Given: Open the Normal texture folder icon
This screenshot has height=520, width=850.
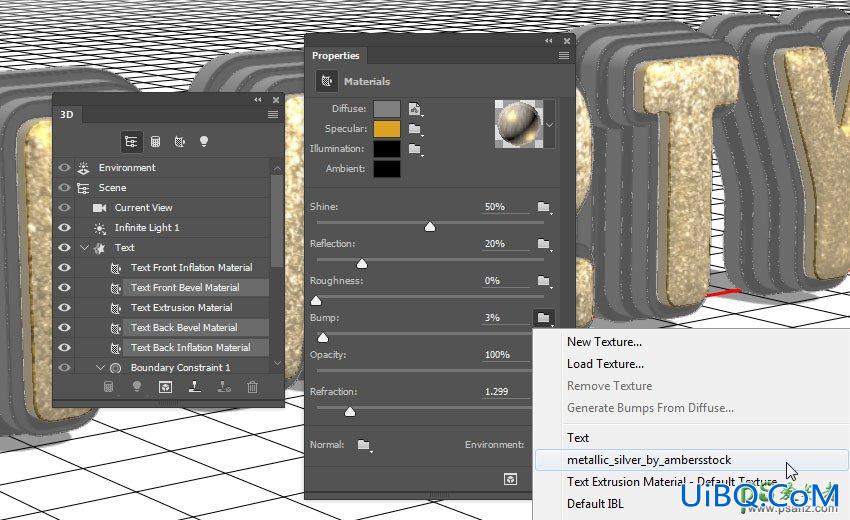Looking at the screenshot, I should point(364,445).
